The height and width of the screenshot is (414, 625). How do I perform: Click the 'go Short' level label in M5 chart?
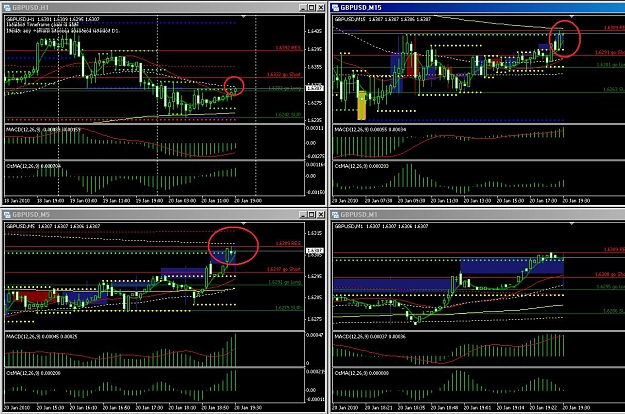283,269
